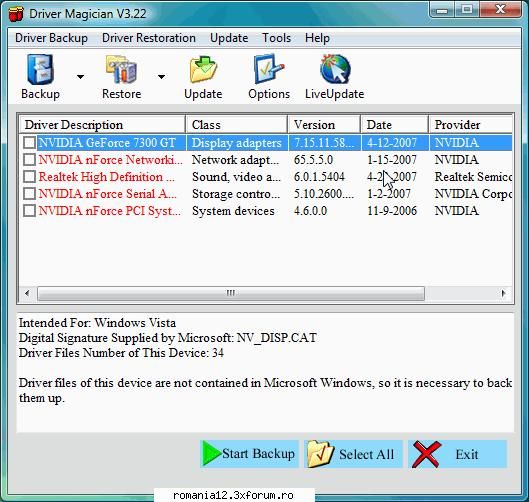Click version 6.0.1.5404 cell
The height and width of the screenshot is (502, 529).
[319, 176]
